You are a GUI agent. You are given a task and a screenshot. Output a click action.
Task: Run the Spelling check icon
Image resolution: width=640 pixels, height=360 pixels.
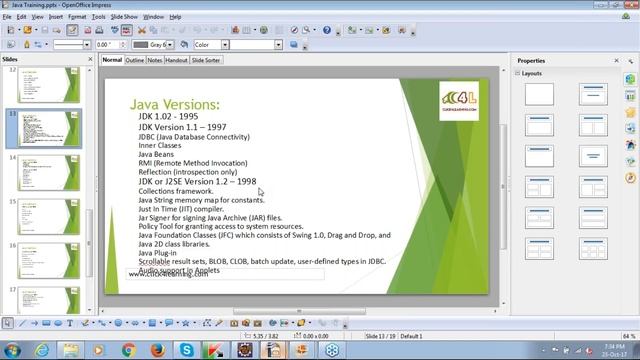tap(115, 30)
